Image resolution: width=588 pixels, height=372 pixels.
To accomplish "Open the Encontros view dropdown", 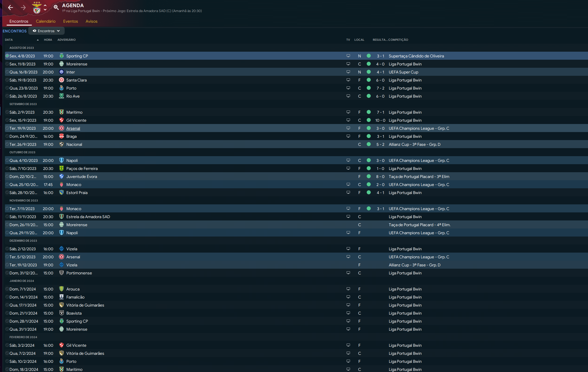I will [46, 31].
